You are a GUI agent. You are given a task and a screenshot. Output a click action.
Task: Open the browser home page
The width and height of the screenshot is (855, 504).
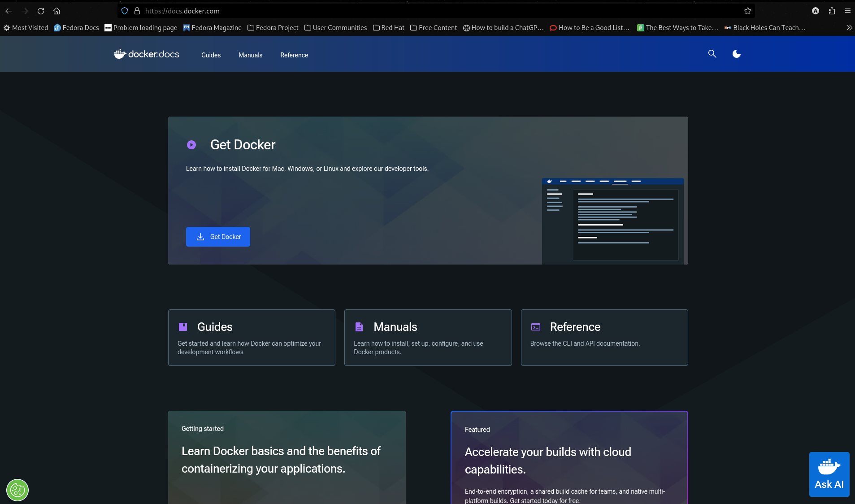click(x=56, y=11)
